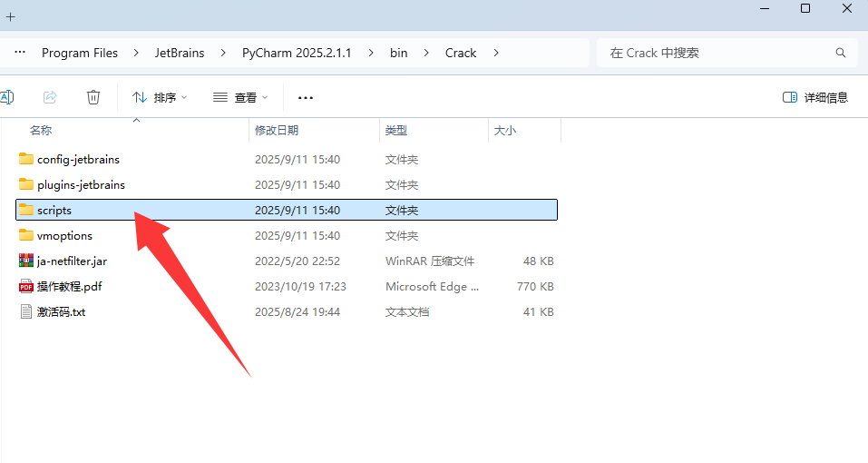Select the vmoptions folder icon
Viewport: 868px width, 463px height.
(26, 235)
